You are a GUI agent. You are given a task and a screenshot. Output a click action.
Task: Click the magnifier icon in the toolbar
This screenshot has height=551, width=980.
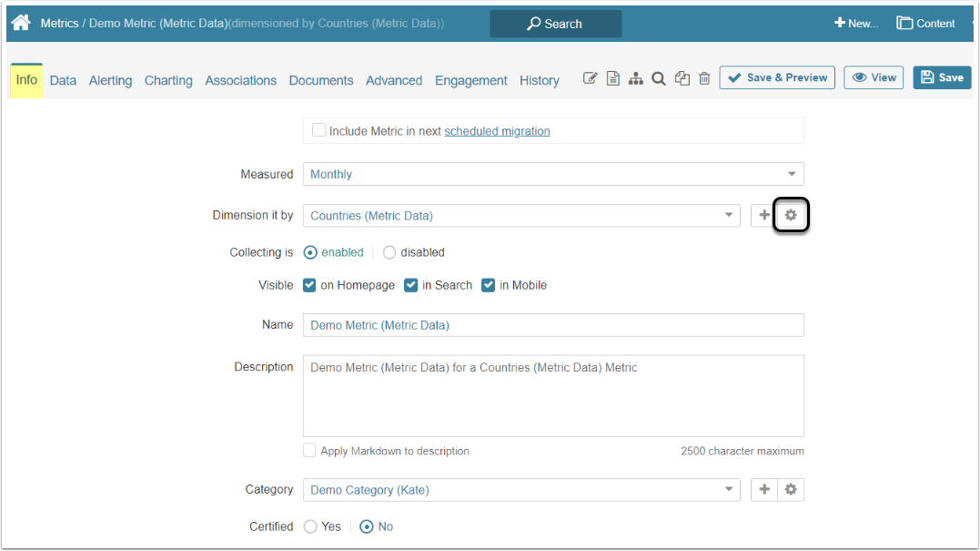point(659,79)
